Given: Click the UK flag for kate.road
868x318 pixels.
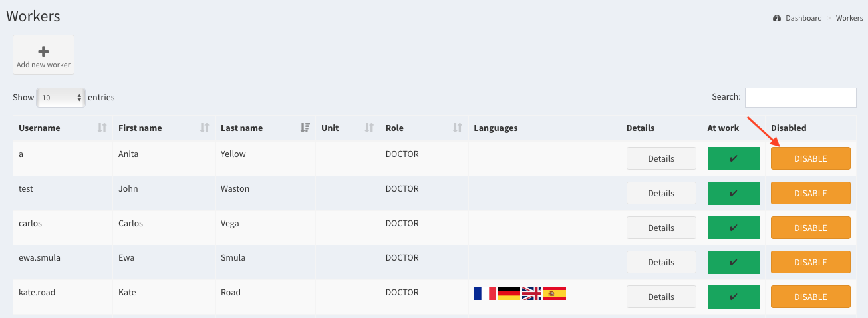Looking at the screenshot, I should click(x=531, y=293).
